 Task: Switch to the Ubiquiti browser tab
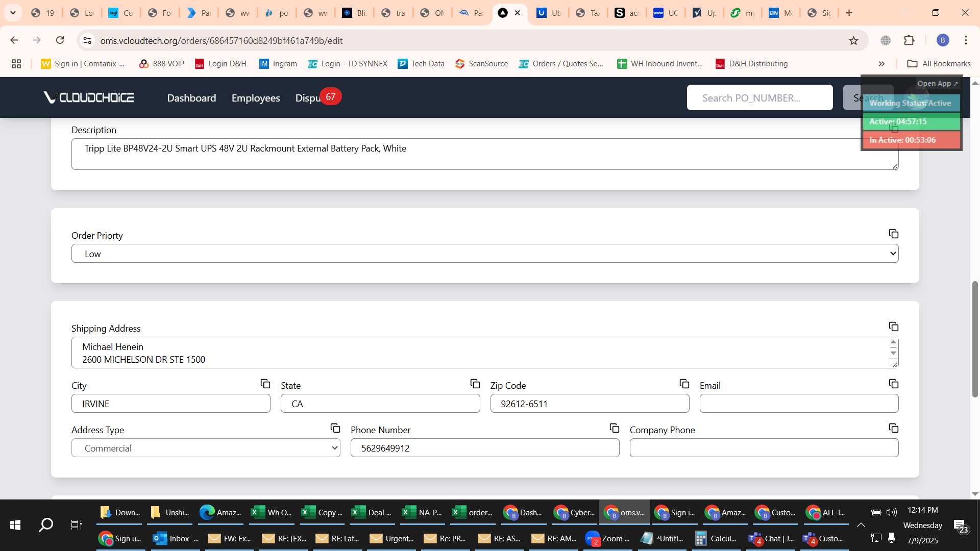pyautogui.click(x=550, y=13)
